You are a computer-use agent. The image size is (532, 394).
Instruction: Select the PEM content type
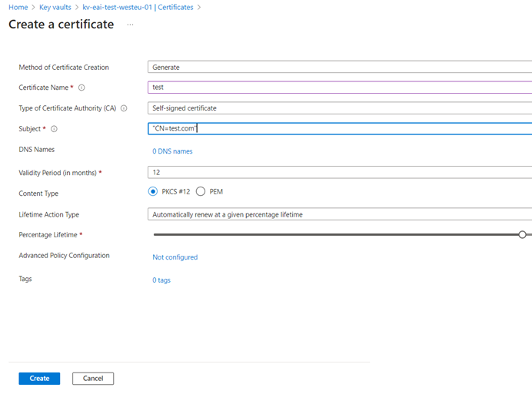[201, 191]
